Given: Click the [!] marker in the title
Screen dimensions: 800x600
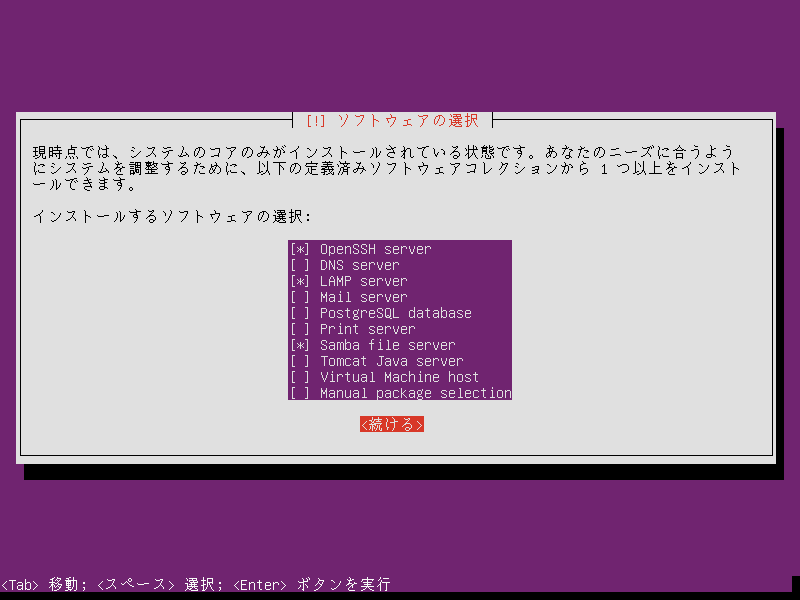Looking at the screenshot, I should point(316,121).
